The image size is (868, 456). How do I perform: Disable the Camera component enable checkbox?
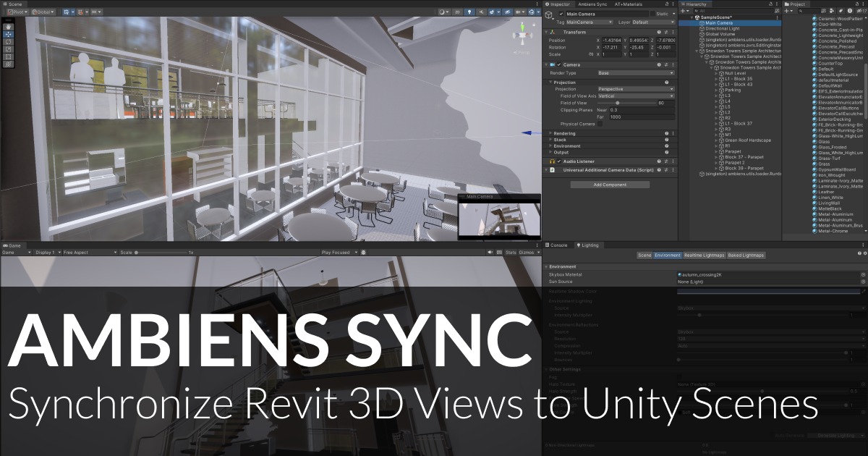point(559,64)
